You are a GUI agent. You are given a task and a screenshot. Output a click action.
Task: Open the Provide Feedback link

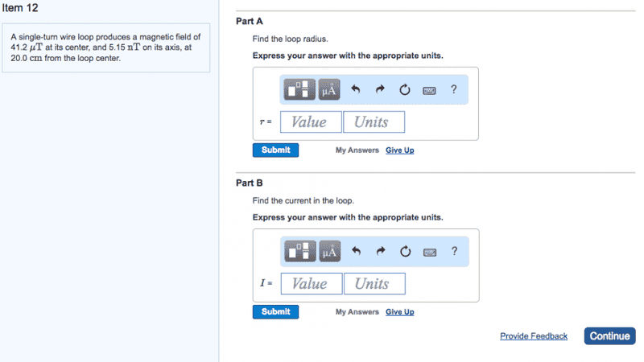534,336
